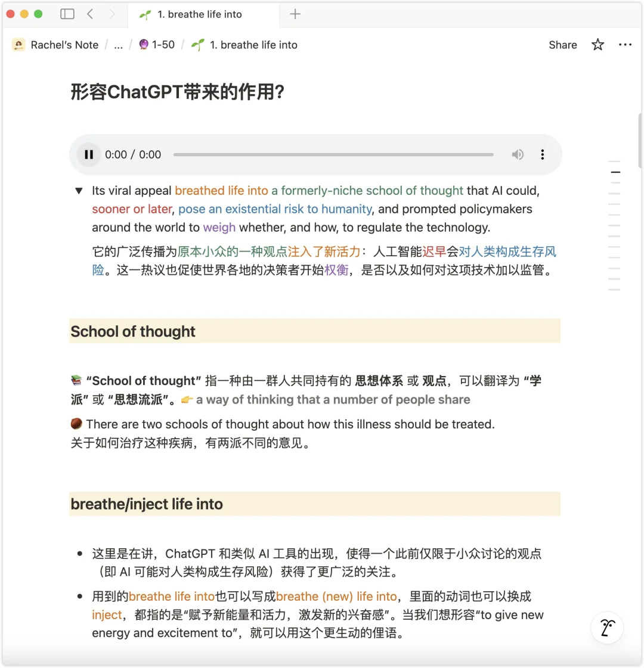Open the three-dot page menu
This screenshot has width=644, height=668.
click(625, 45)
